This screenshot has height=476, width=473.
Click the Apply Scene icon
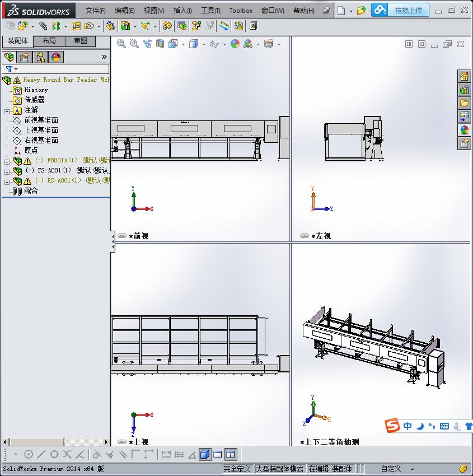point(248,44)
